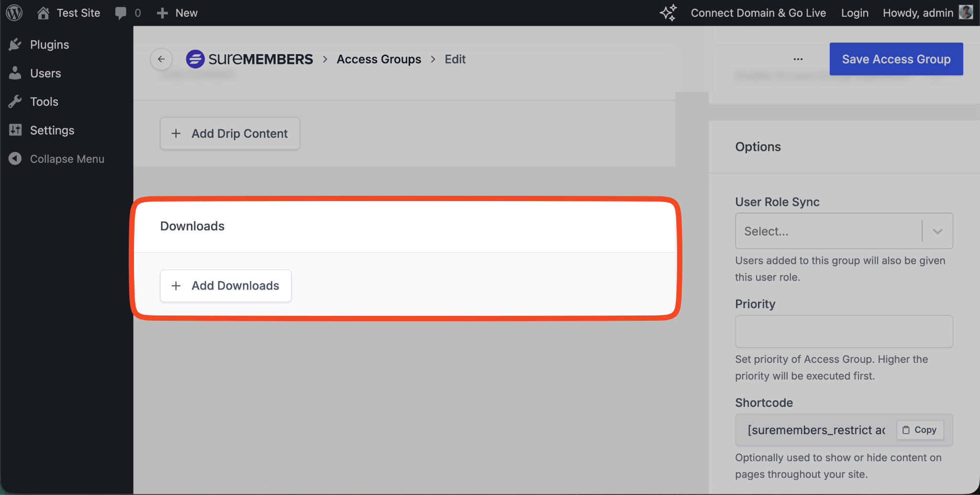This screenshot has height=495, width=980.
Task: Click the User Role Sync chevron arrow
Action: [937, 231]
